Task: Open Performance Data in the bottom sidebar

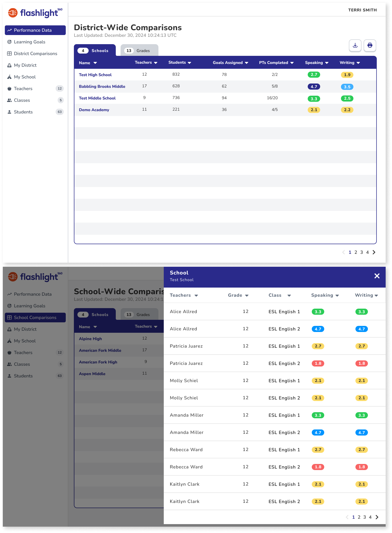Action: tap(35, 294)
